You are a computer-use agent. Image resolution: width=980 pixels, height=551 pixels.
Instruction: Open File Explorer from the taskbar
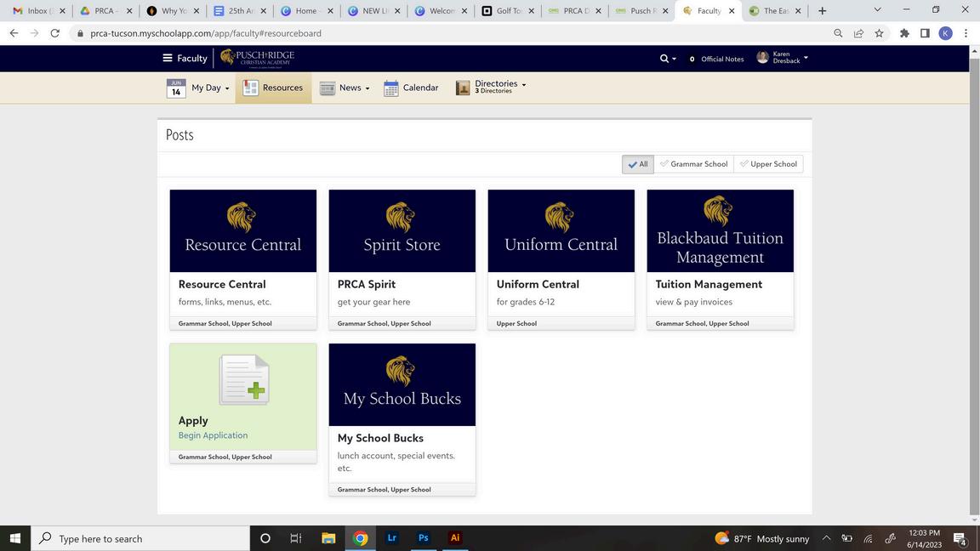click(328, 538)
